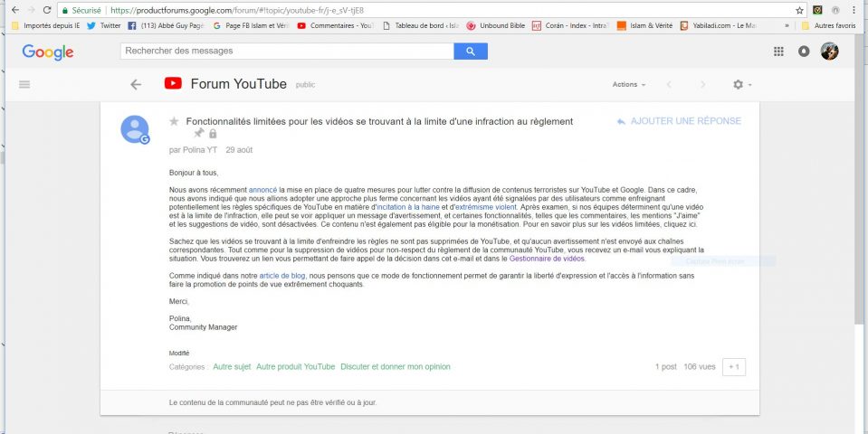Open 'article de blog' link
The width and height of the screenshot is (868, 434).
coord(282,276)
